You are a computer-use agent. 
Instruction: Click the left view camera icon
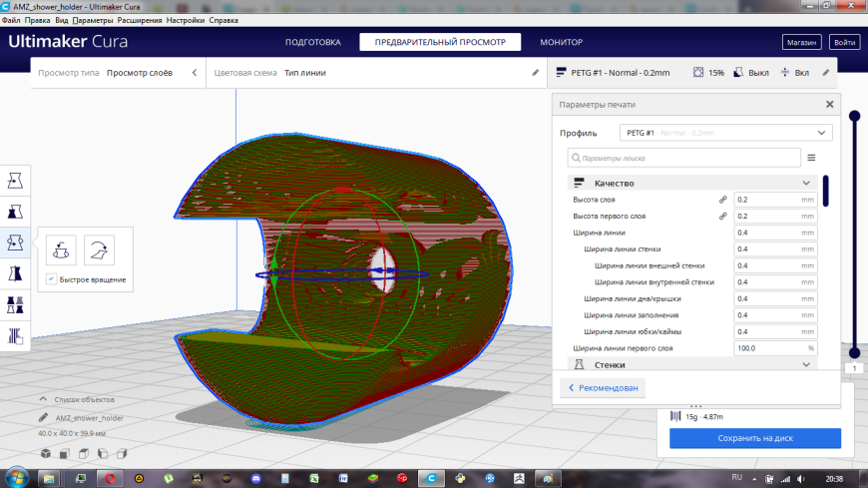[x=103, y=454]
